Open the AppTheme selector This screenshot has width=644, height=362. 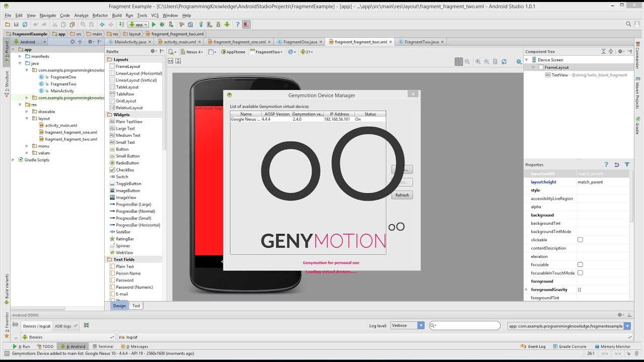coord(234,52)
